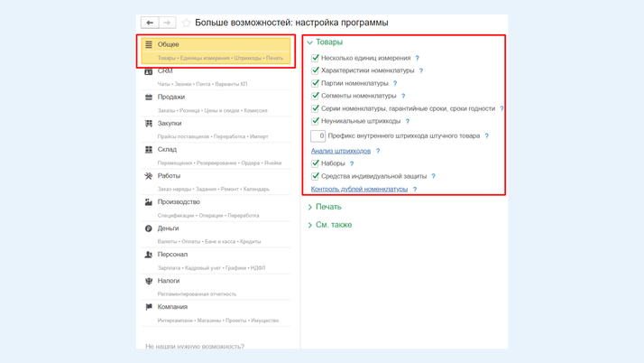This screenshot has height=363, width=644.
Task: Click subtitle Регламентированная отчетность
Action: click(198, 294)
